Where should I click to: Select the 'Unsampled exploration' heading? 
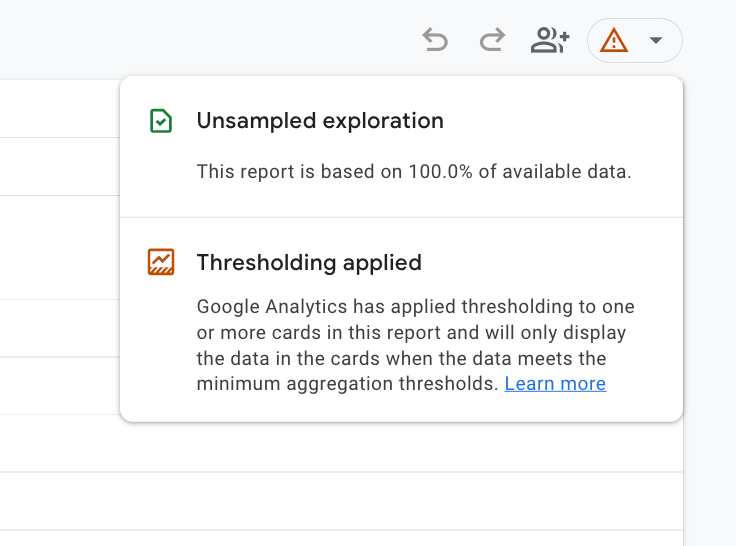pyautogui.click(x=320, y=121)
